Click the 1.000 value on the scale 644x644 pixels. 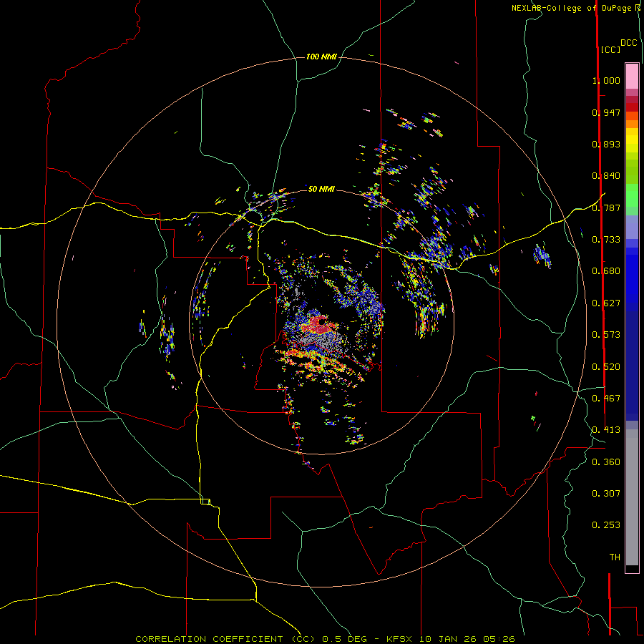tap(606, 80)
